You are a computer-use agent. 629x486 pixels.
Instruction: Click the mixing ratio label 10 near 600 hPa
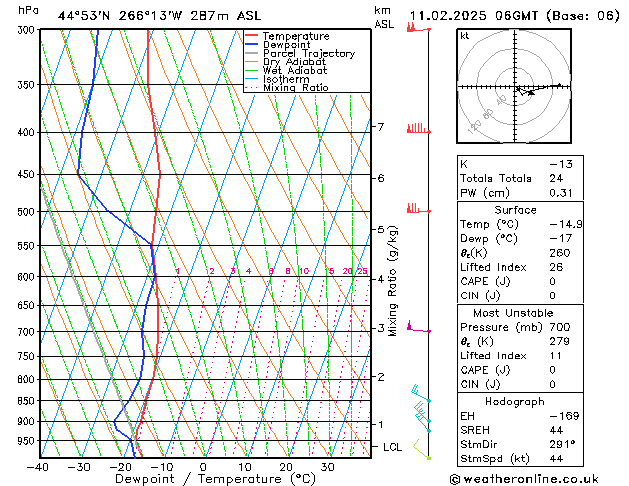point(304,271)
